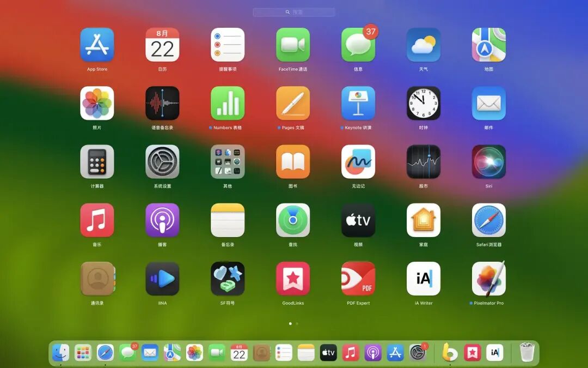
Task: Open Apple TV from the Dock
Action: pos(328,353)
